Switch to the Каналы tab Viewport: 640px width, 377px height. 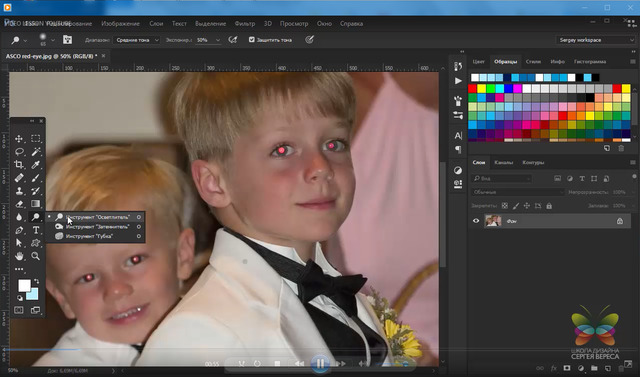click(503, 162)
